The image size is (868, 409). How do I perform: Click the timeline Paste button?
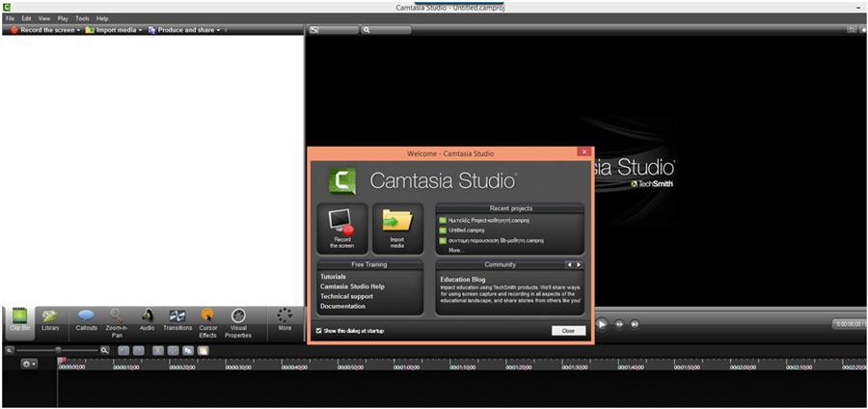[x=203, y=350]
